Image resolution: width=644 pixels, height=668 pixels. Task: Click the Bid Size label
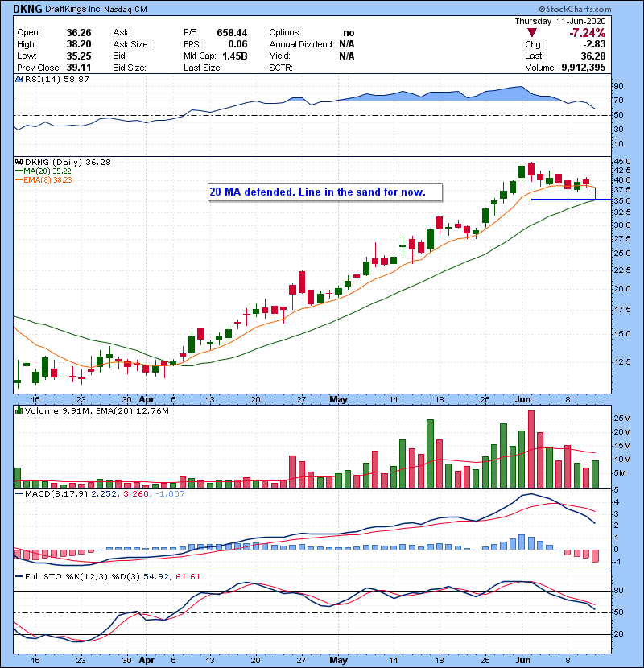(x=129, y=68)
